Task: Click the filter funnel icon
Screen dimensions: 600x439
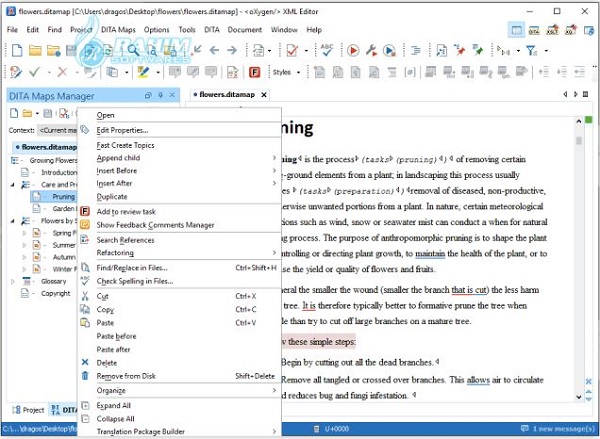Action: coord(532,50)
